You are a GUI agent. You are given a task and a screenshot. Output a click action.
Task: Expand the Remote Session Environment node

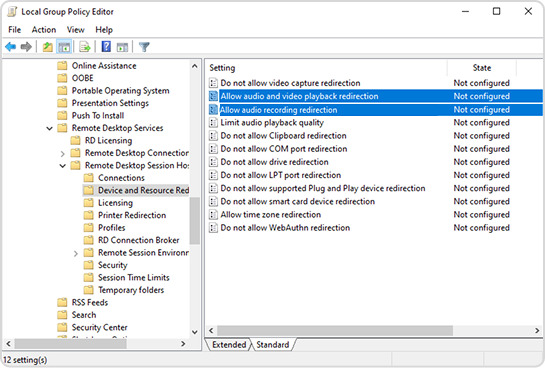(x=76, y=254)
